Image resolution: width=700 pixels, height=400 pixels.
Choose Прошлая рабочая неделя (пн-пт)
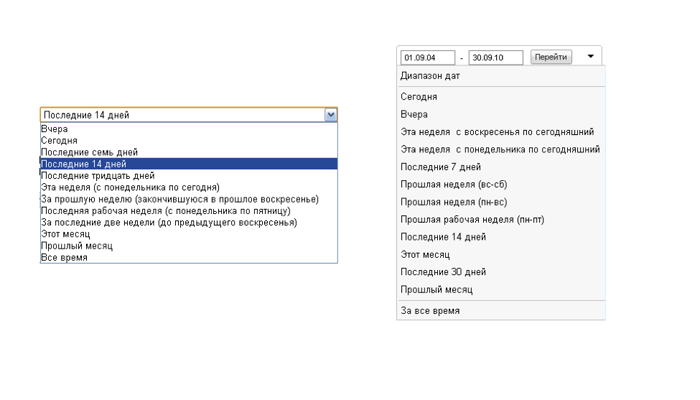[501, 220]
